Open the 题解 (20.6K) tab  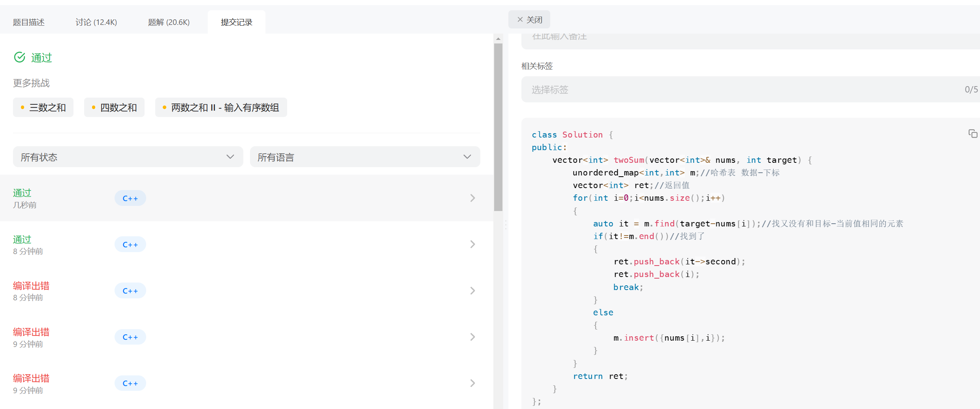(x=169, y=22)
